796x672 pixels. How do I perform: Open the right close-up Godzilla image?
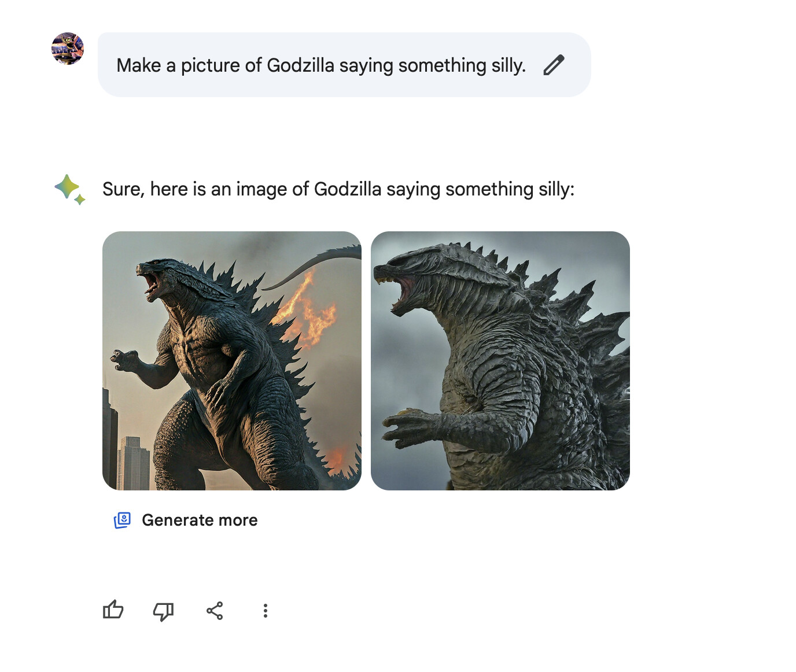point(500,361)
